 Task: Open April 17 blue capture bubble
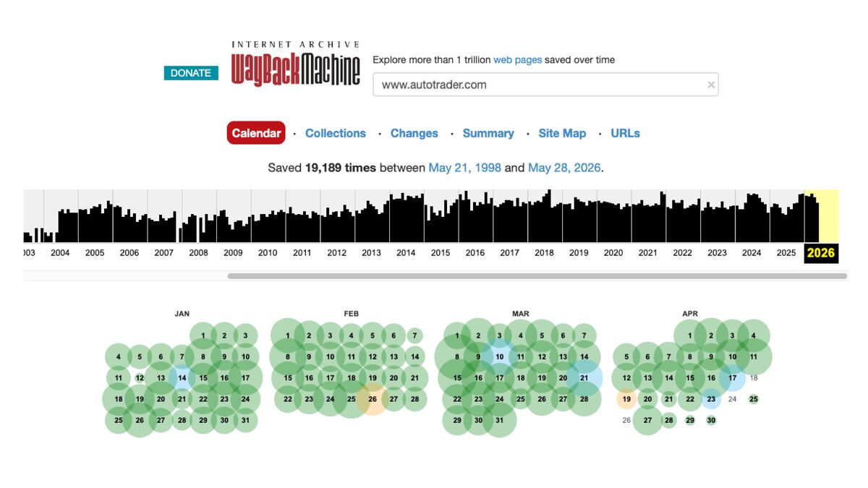732,377
